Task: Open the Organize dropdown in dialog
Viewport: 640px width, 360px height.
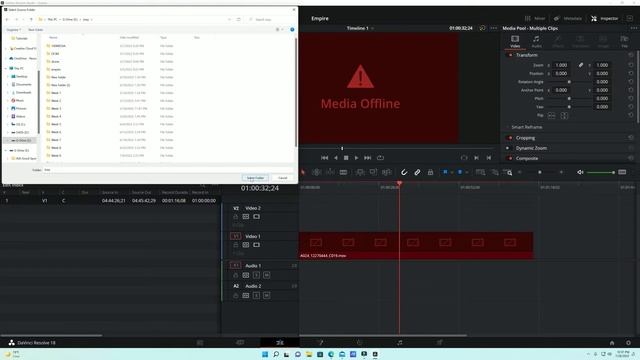Action: tap(13, 29)
